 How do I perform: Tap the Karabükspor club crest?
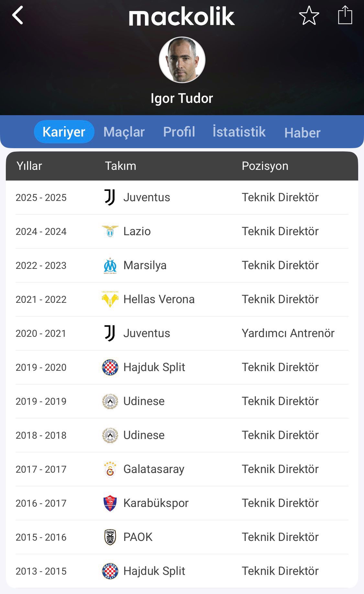[x=110, y=503]
